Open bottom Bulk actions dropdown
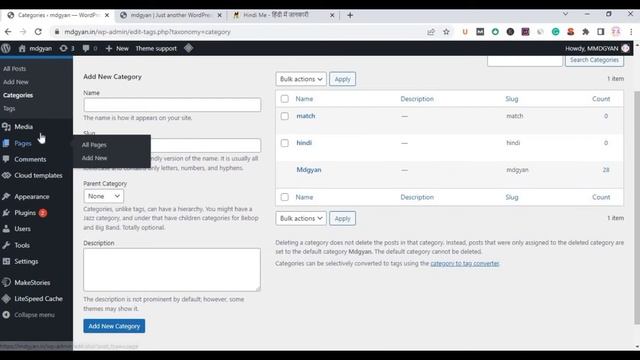The image size is (640, 360). coord(301,218)
